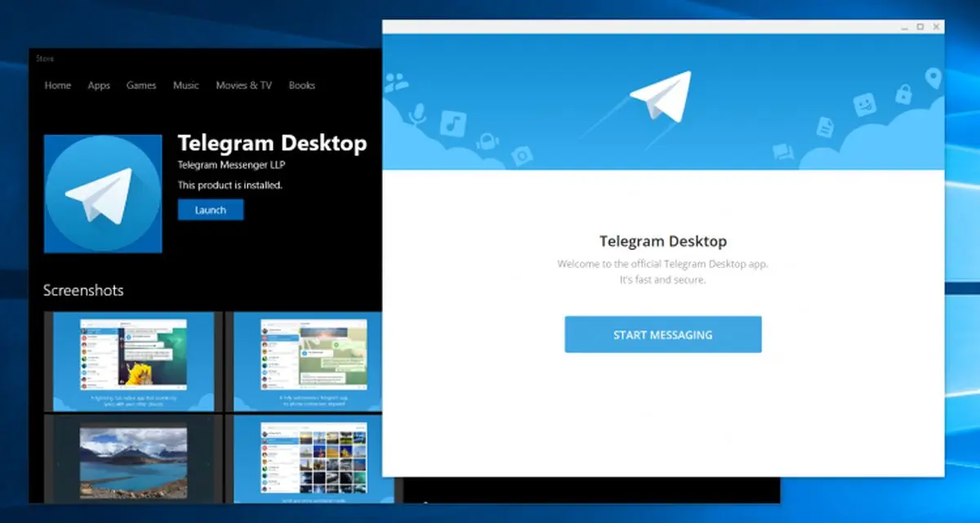Viewport: 980px width, 523px height.
Task: Open the Home tab in Store
Action: coord(57,85)
